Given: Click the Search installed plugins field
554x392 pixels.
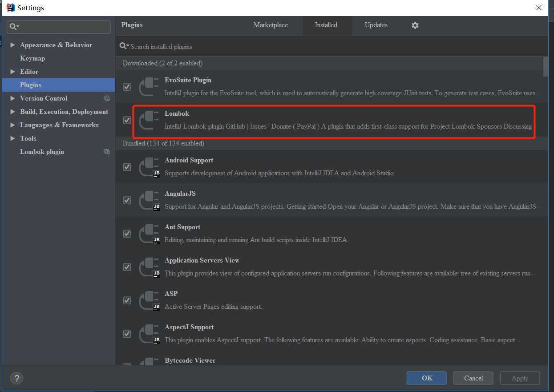Looking at the screenshot, I should [x=332, y=46].
